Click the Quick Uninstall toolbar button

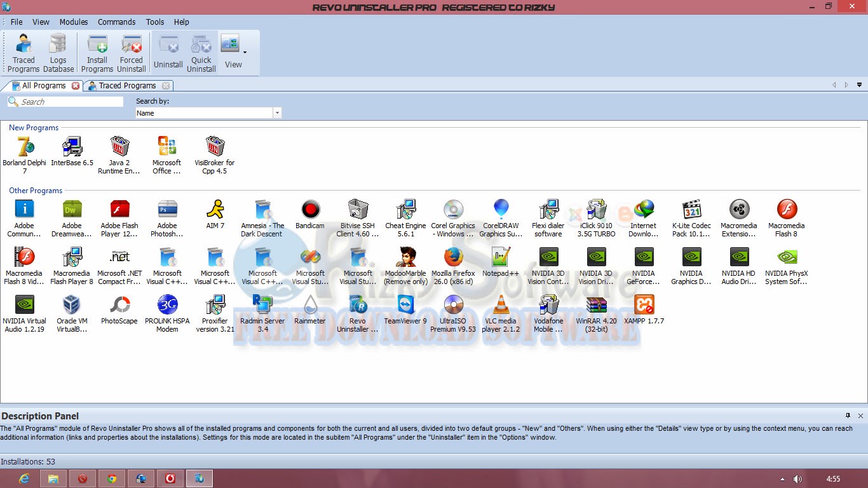pos(201,53)
